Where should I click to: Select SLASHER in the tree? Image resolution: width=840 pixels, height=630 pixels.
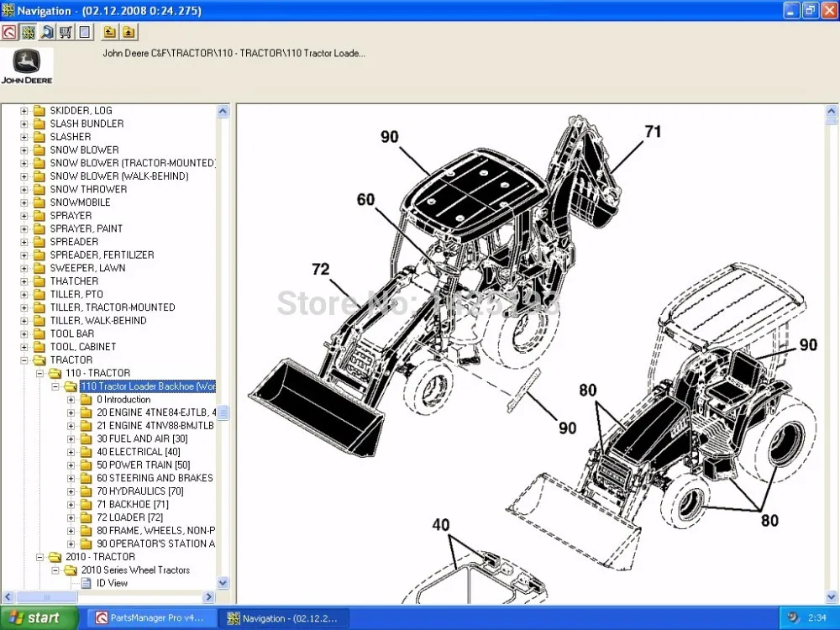[71, 137]
